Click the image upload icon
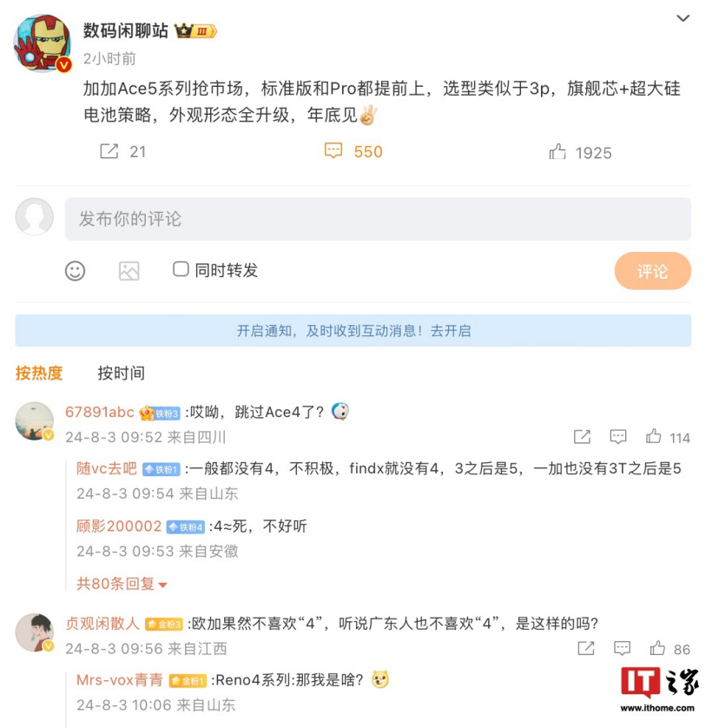 click(x=129, y=271)
